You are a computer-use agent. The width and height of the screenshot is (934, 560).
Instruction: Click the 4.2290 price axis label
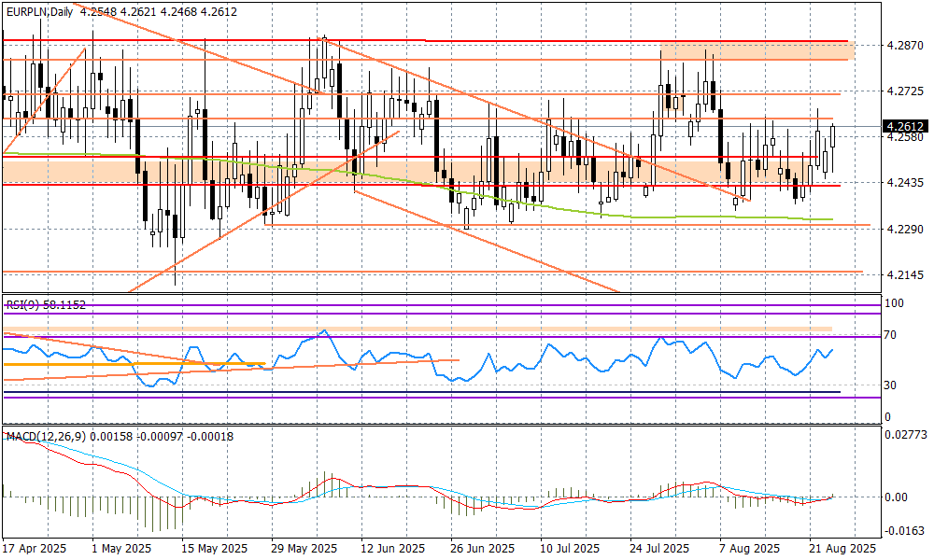coord(905,229)
